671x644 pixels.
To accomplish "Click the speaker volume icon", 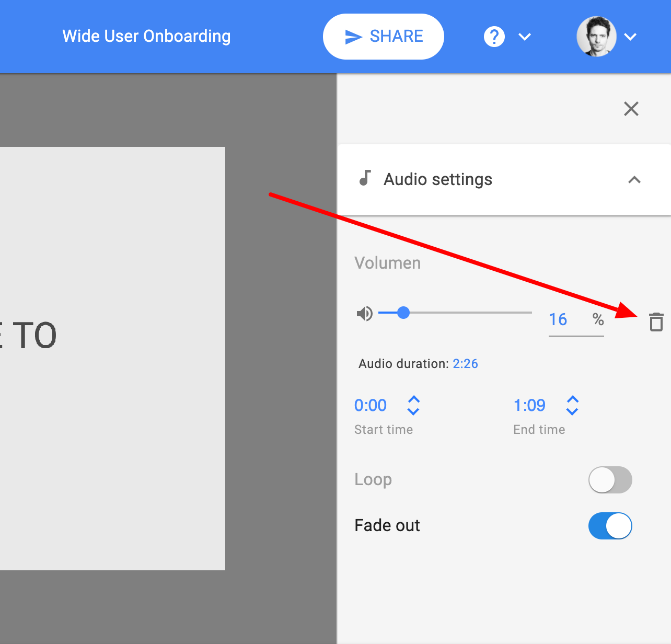I will click(x=364, y=313).
